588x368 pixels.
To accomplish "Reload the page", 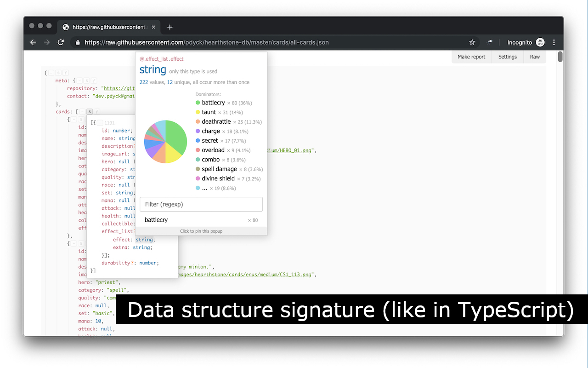I will coord(61,42).
